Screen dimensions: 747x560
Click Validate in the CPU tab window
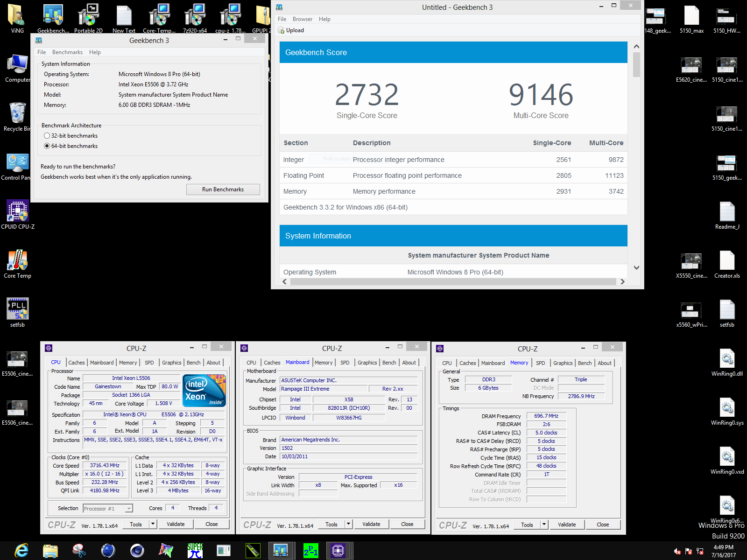point(176,524)
